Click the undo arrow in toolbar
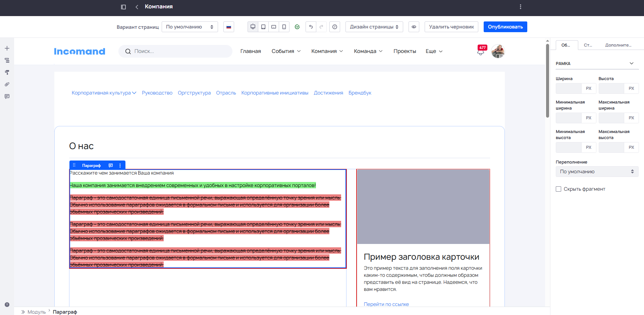 click(311, 27)
